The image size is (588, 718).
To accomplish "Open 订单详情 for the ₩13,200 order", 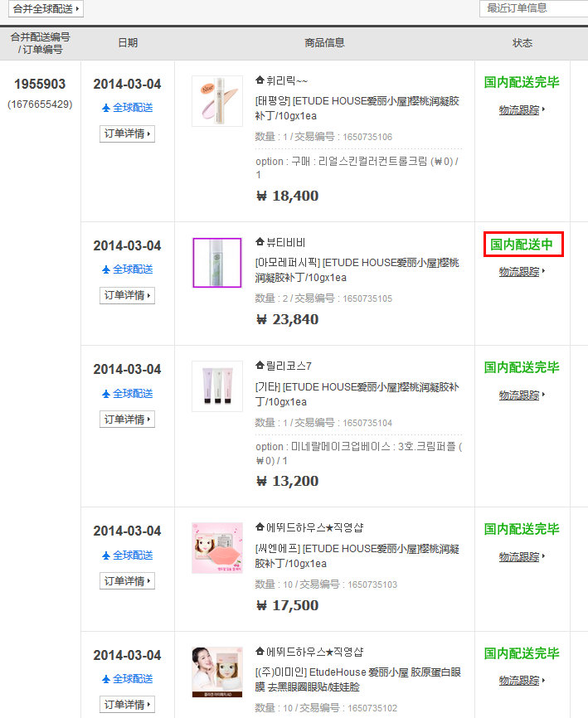I will 127,420.
